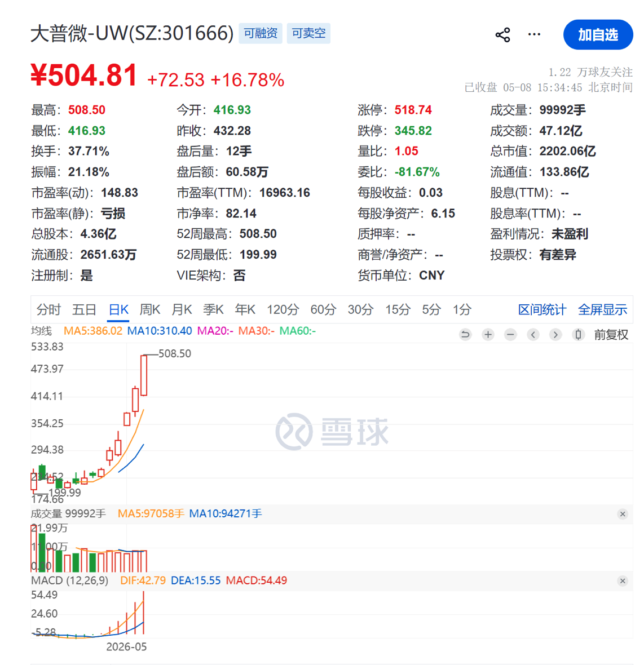Switch to the 120分 chart tab
Screen dimensions: 644x665
pos(283,309)
